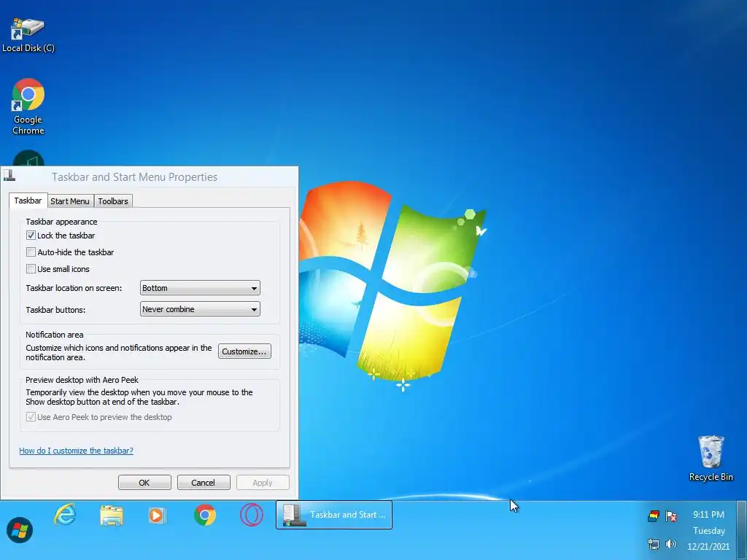Open the Local Disk (C) desktop shortcut
The height and width of the screenshot is (560, 747).
[28, 34]
